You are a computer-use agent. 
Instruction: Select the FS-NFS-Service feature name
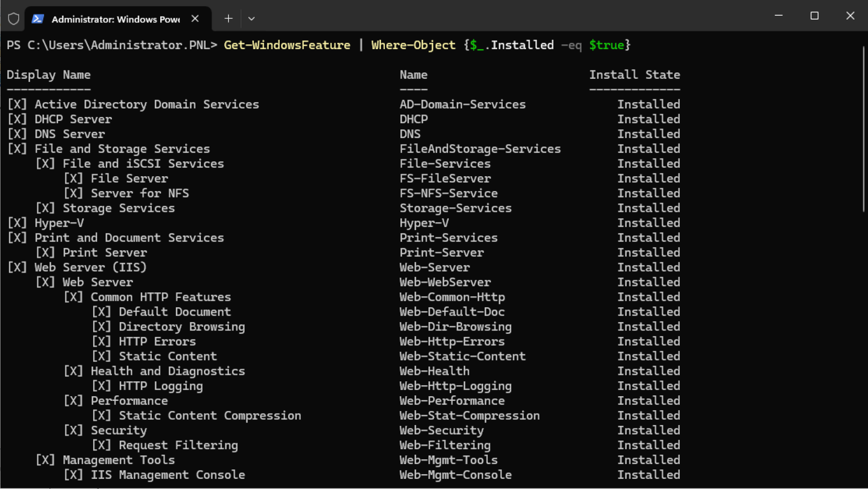448,193
